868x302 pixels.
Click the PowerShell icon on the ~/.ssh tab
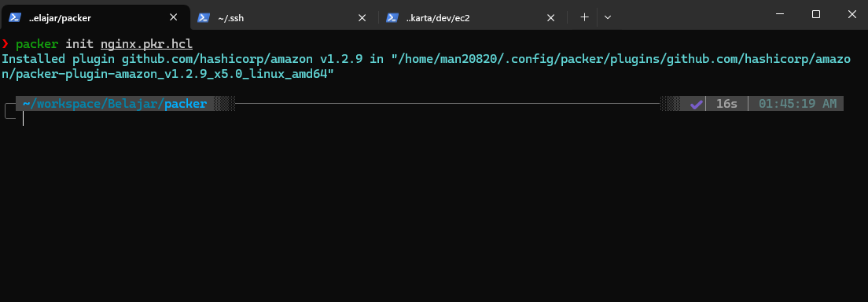[203, 18]
